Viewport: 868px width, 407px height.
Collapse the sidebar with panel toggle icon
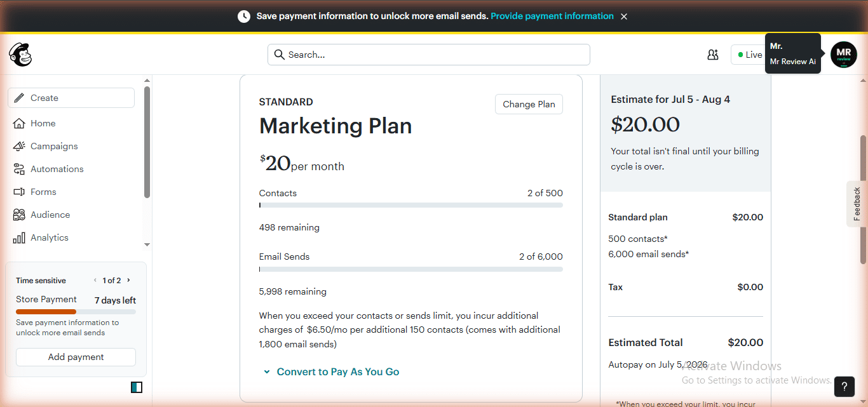tap(136, 387)
